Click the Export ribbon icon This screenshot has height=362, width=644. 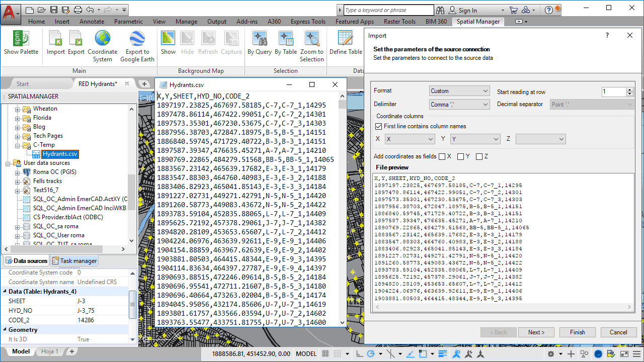point(76,39)
